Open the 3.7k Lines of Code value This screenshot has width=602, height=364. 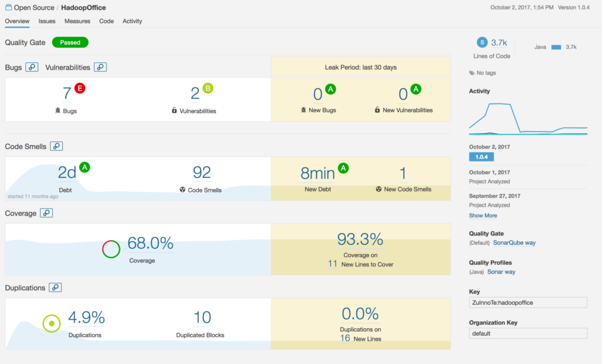[x=499, y=43]
